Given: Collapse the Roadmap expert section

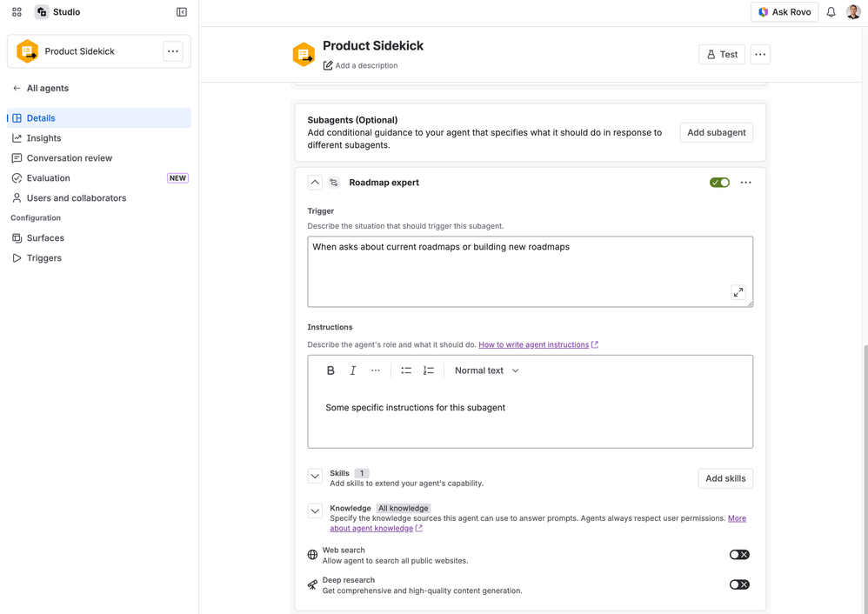Looking at the screenshot, I should (315, 182).
